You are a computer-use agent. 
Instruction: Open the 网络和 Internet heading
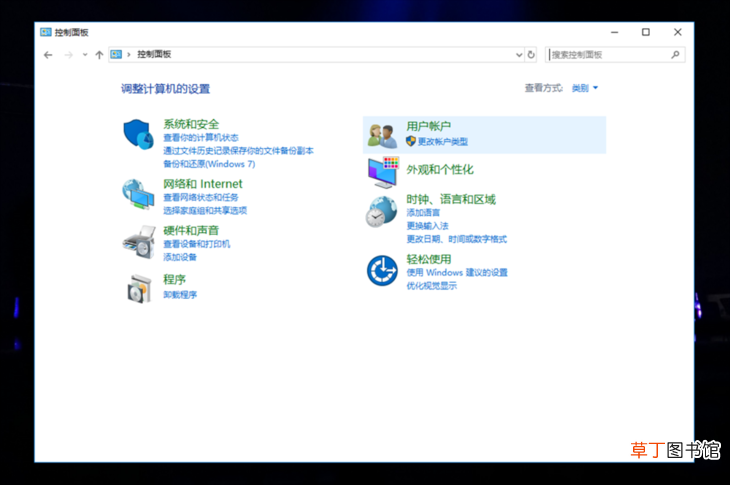click(203, 184)
